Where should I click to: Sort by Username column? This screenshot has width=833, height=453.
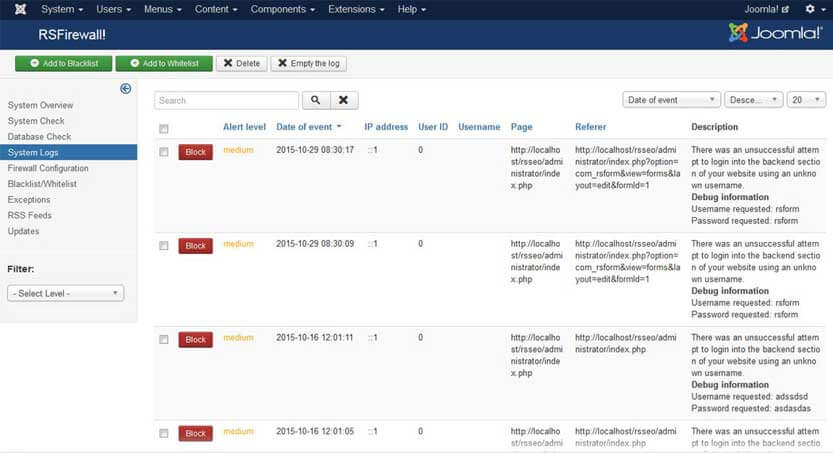[x=479, y=127]
